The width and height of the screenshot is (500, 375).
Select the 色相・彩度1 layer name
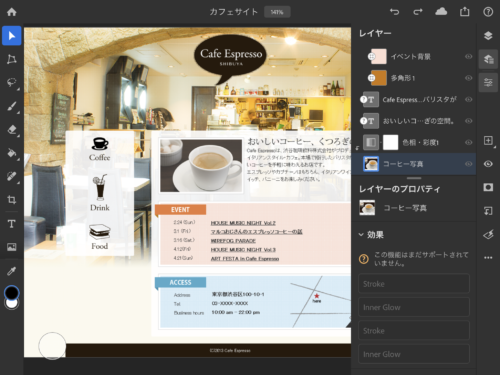[x=420, y=142]
